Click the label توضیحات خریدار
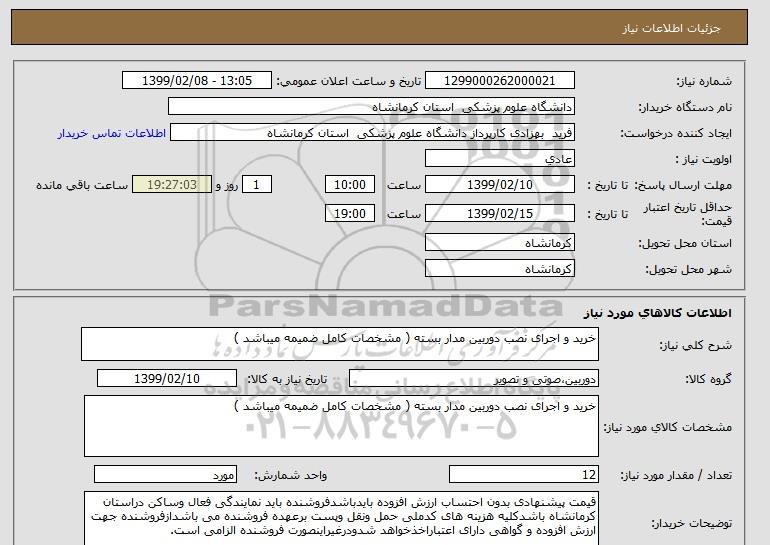Image resolution: width=770 pixels, height=545 pixels. coord(691,524)
